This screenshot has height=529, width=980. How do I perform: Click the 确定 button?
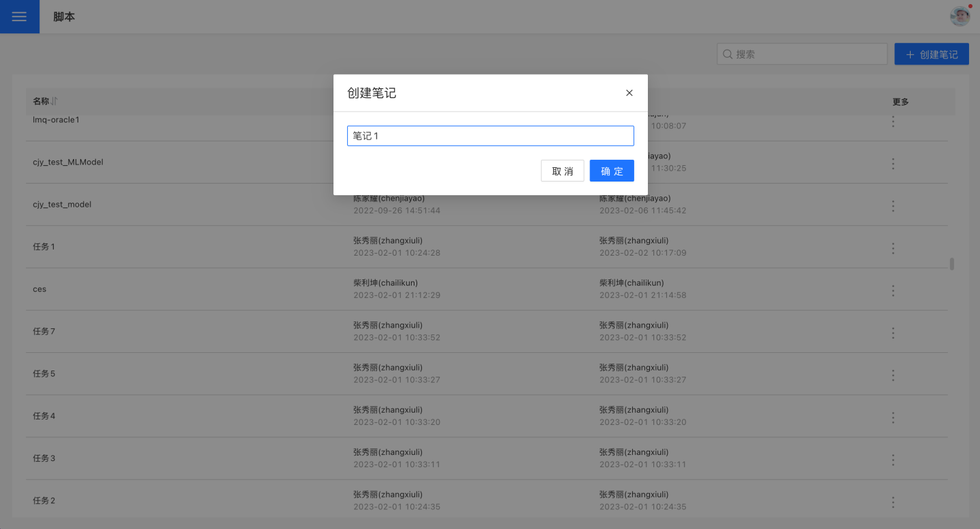click(x=611, y=171)
